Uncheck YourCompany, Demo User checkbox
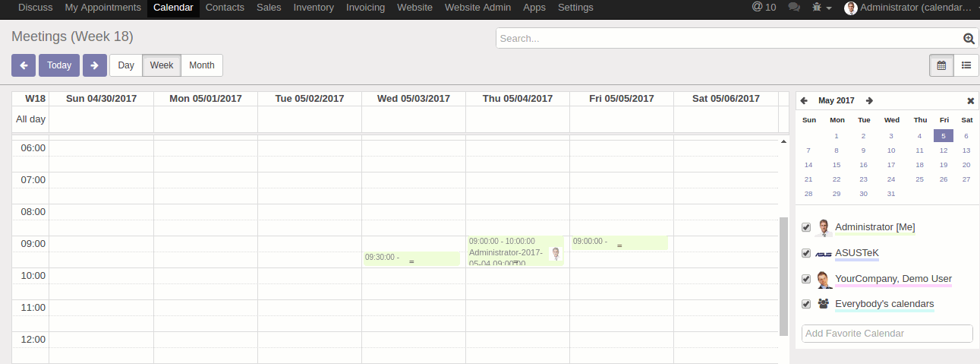 (806, 279)
